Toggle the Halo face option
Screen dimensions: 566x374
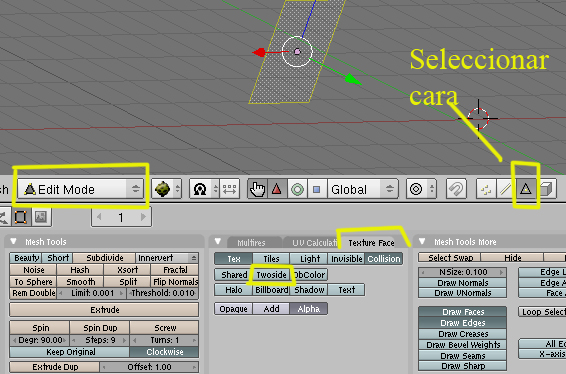tap(234, 290)
